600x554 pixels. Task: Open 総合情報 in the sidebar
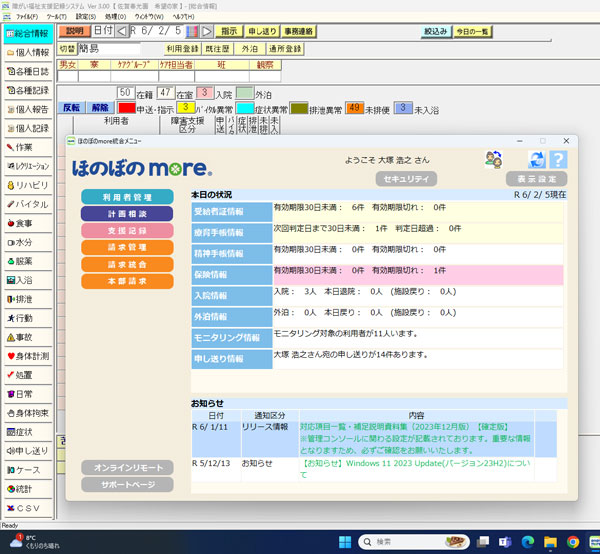tap(28, 34)
